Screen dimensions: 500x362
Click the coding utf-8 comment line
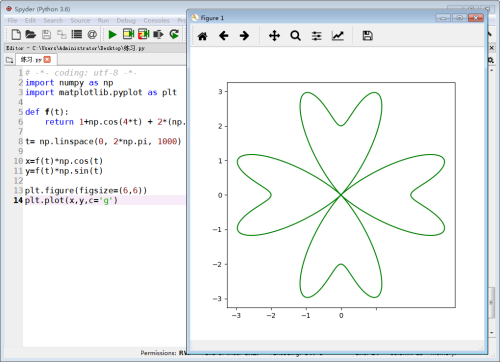click(x=81, y=73)
